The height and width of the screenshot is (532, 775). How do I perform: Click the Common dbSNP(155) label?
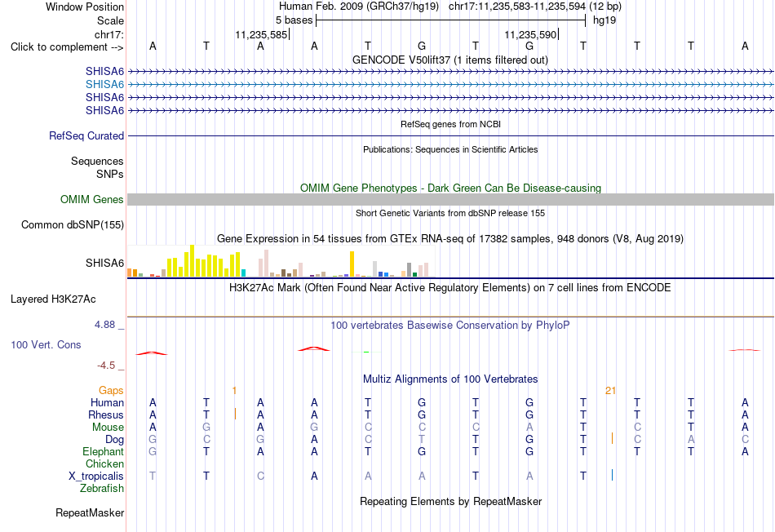point(73,225)
